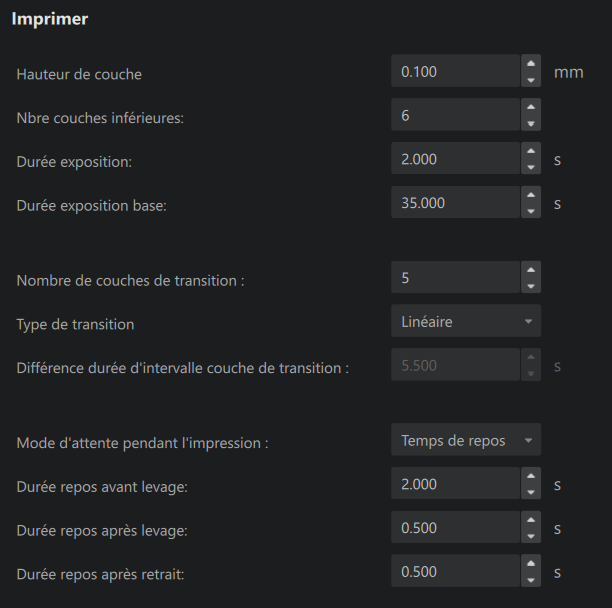Increase Durée repos après retrait value
The image size is (612, 608).
tap(531, 564)
